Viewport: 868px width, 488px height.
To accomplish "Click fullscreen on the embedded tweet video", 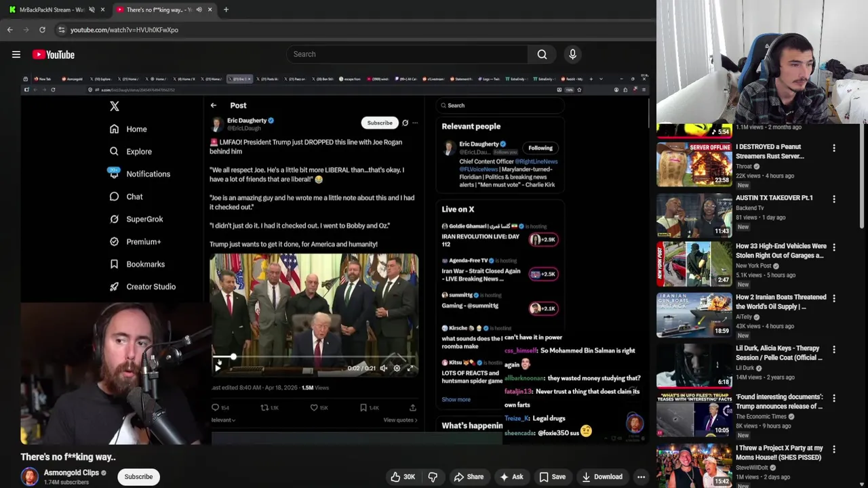I will coord(410,368).
